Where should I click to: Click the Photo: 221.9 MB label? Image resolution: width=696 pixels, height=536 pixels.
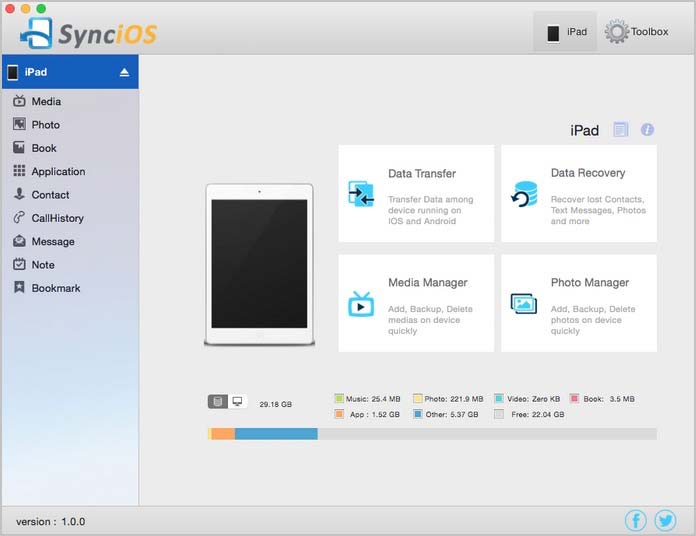pos(454,399)
